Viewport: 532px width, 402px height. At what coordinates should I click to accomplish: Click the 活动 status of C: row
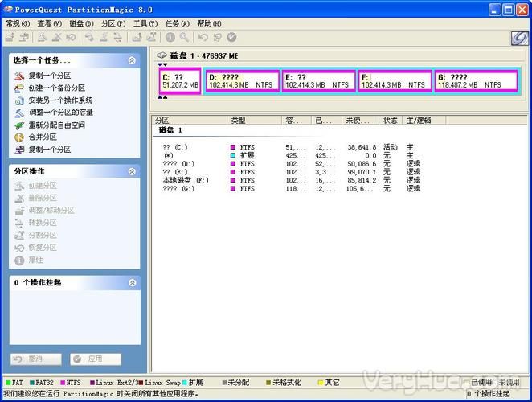coord(391,147)
